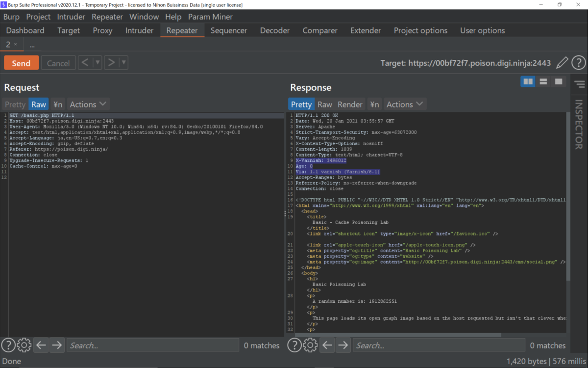Toggle Request newline display \n
Viewport: 588px width, 368px height.
coord(58,104)
